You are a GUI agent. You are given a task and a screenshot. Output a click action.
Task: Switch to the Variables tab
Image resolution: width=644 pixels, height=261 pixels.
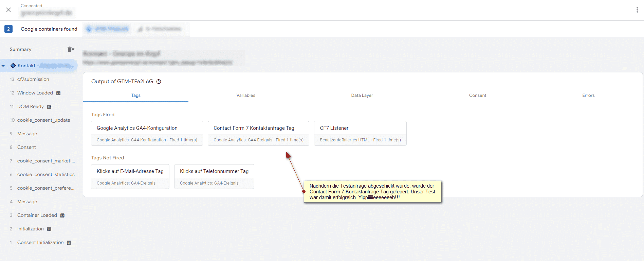[x=246, y=95]
